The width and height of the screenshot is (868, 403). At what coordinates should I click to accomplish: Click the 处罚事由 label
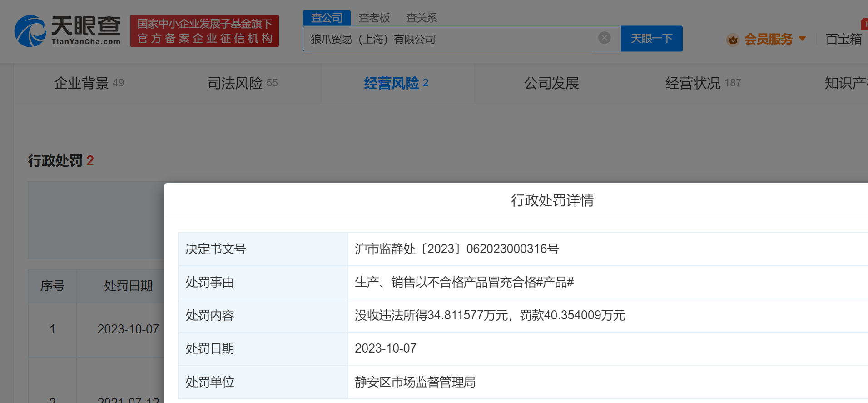coord(210,282)
